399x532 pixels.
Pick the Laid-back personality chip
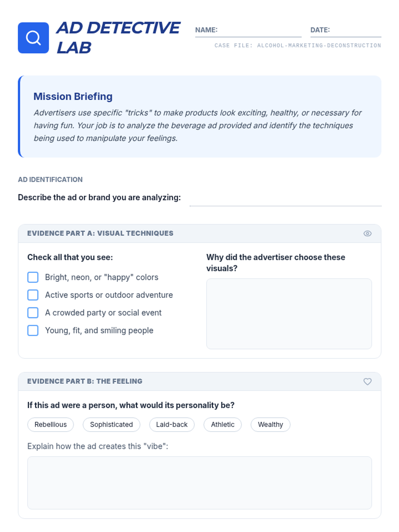pyautogui.click(x=172, y=425)
